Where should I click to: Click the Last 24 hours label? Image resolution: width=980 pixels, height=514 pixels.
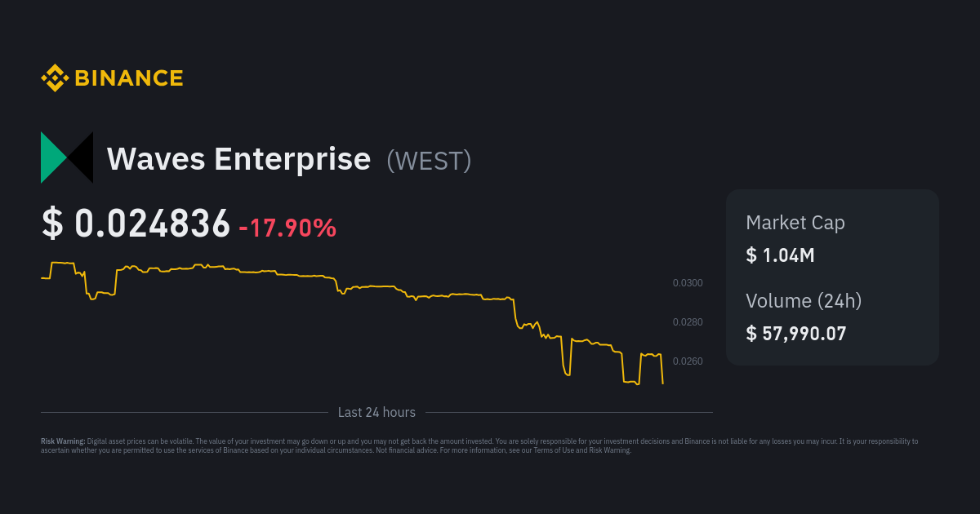click(376, 413)
